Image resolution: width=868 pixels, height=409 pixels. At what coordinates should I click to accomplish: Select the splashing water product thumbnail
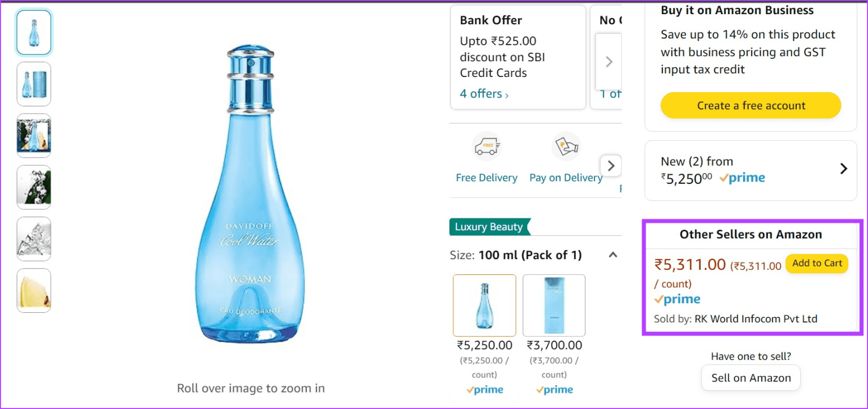[x=33, y=136]
